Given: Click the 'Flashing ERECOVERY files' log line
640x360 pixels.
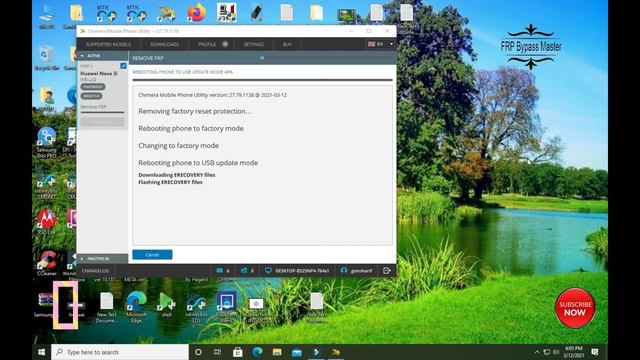Looking at the screenshot, I should [170, 182].
